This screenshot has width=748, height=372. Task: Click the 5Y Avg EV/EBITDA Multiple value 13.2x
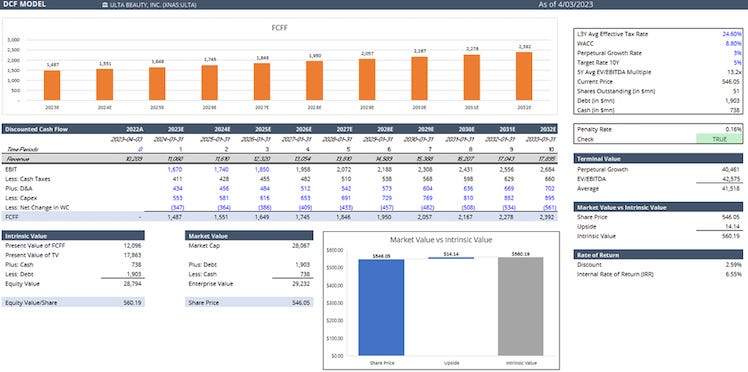(x=734, y=72)
